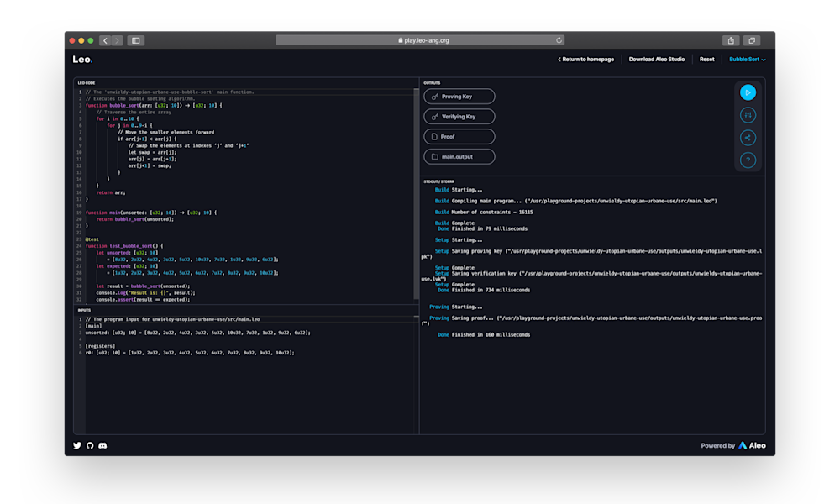Image resolution: width=840 pixels, height=504 pixels.
Task: Click the Aleo logo in footer
Action: 752,445
